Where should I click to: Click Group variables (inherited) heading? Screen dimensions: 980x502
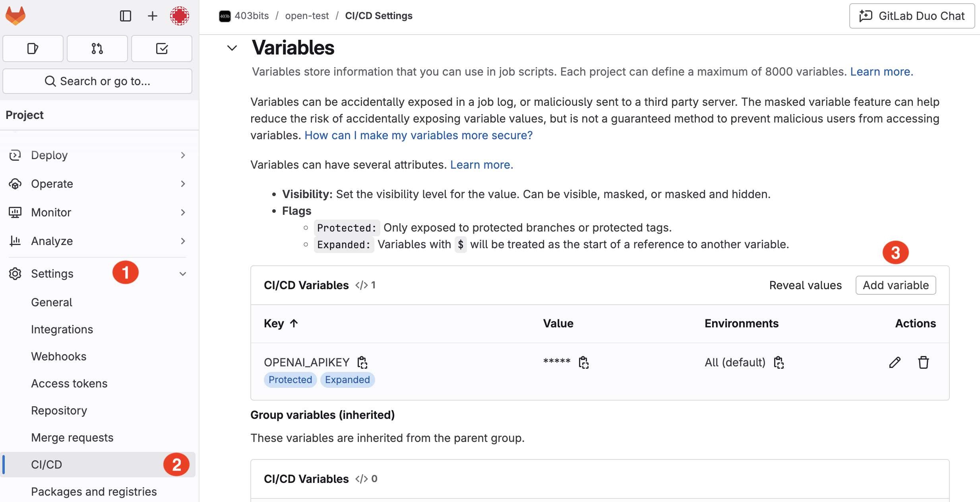click(323, 415)
